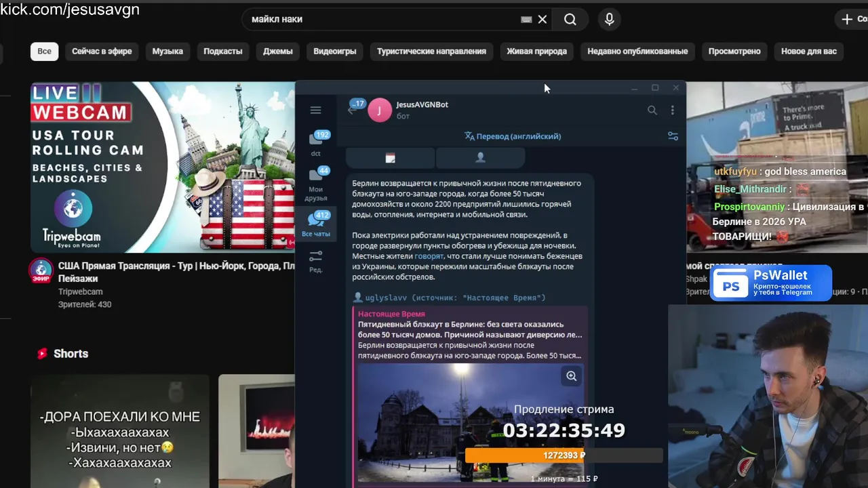Open Tripwebcam channel name under the video

[x=80, y=292]
